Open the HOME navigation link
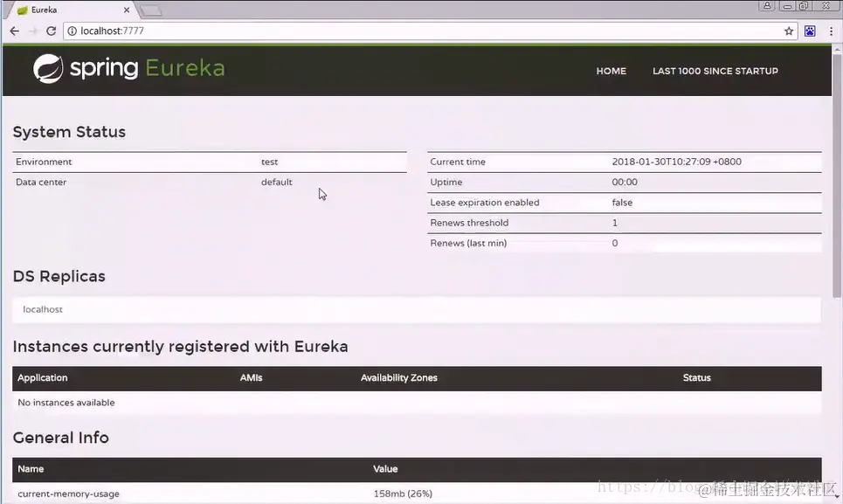This screenshot has height=504, width=843. point(612,71)
